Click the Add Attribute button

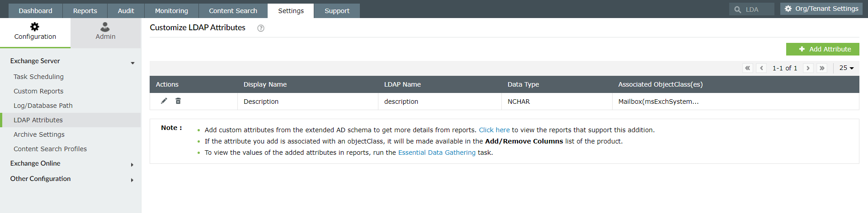click(822, 49)
